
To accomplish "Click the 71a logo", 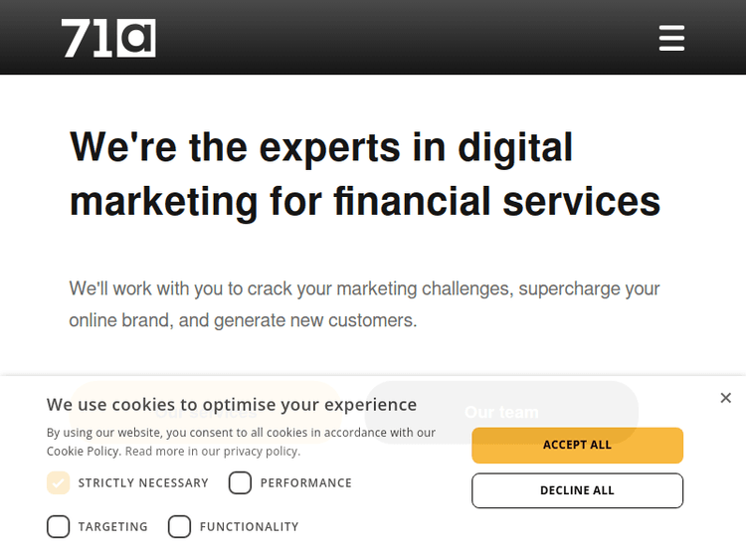I will point(108,38).
